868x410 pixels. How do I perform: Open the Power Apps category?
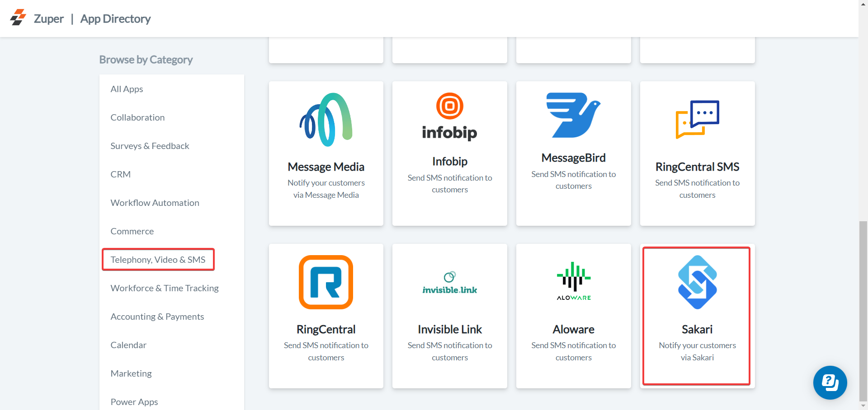pyautogui.click(x=134, y=402)
